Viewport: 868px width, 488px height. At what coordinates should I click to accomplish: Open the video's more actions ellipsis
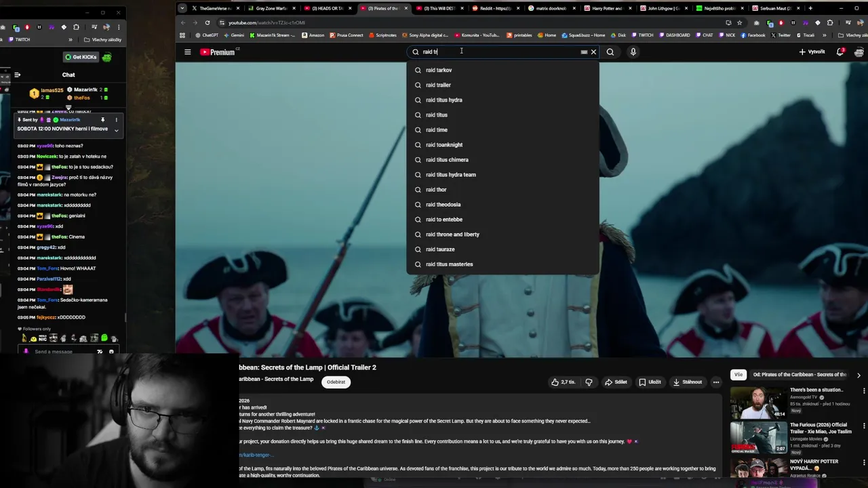pyautogui.click(x=715, y=382)
